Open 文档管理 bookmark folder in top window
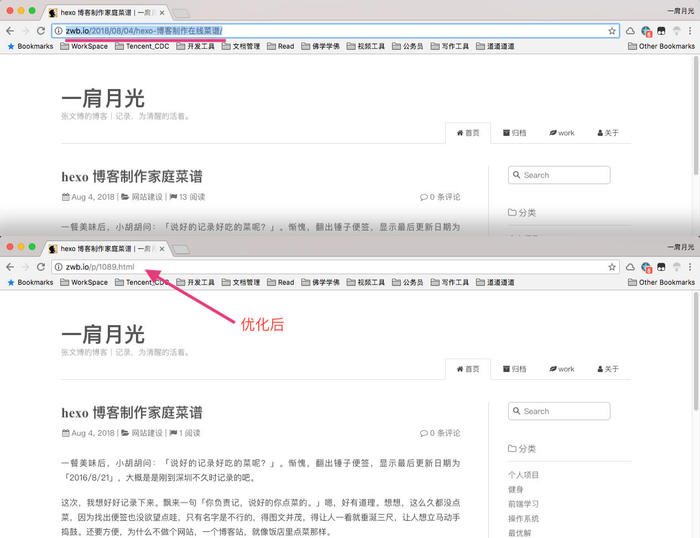 pyautogui.click(x=241, y=46)
